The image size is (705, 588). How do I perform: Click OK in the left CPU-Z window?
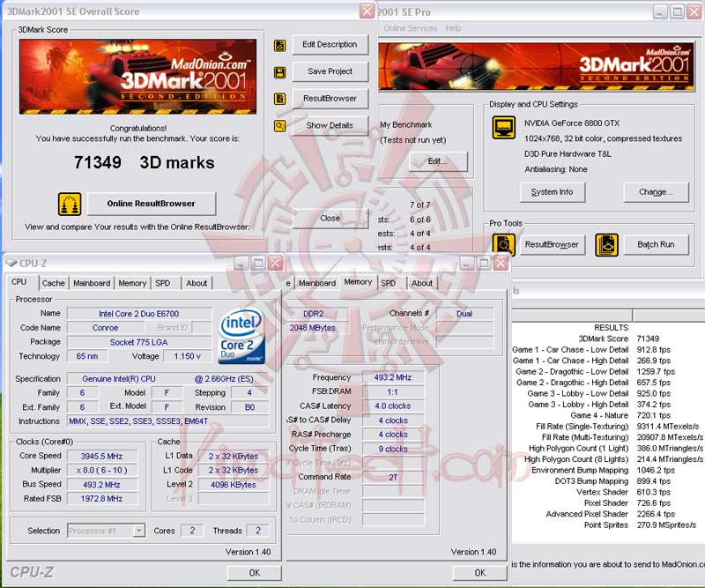coord(255,573)
